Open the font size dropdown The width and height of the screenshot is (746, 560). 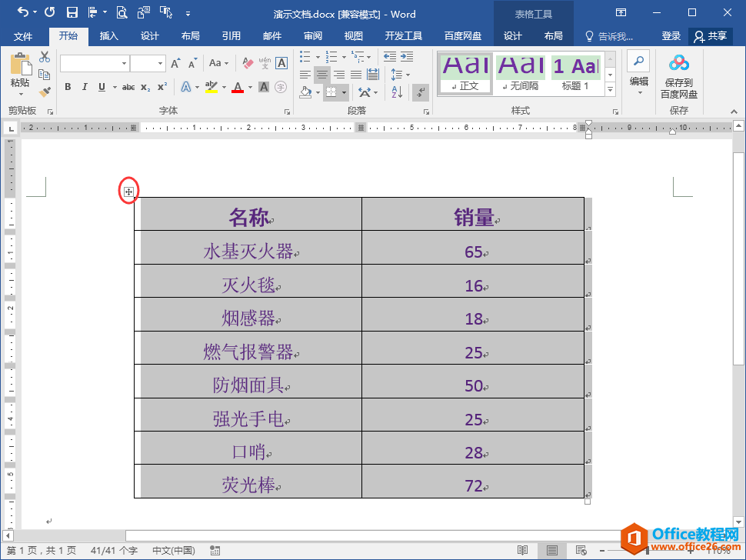(160, 63)
